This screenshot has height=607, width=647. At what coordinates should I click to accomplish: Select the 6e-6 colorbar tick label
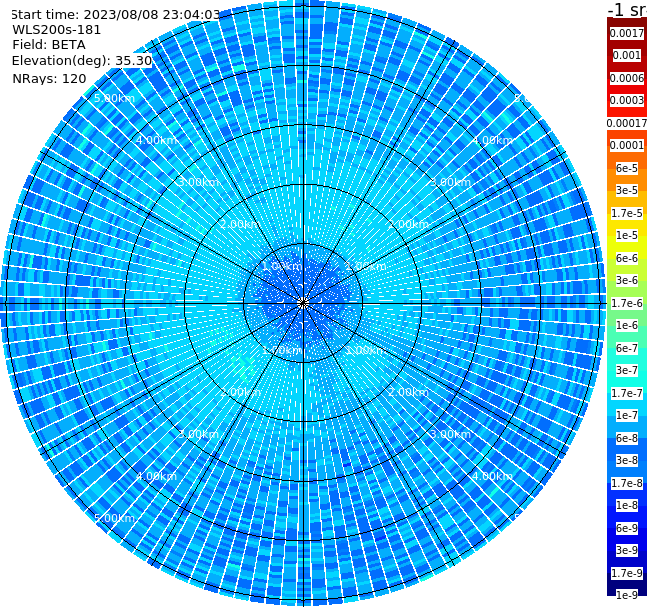click(x=627, y=258)
